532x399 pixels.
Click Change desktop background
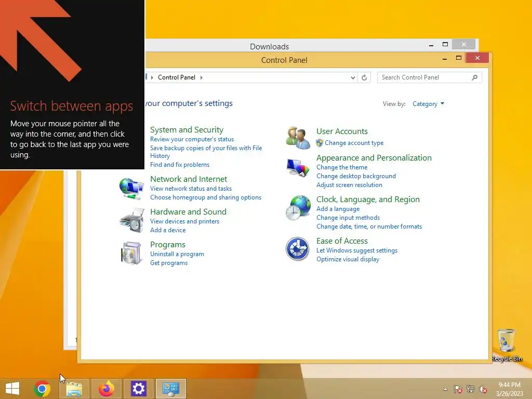[356, 176]
